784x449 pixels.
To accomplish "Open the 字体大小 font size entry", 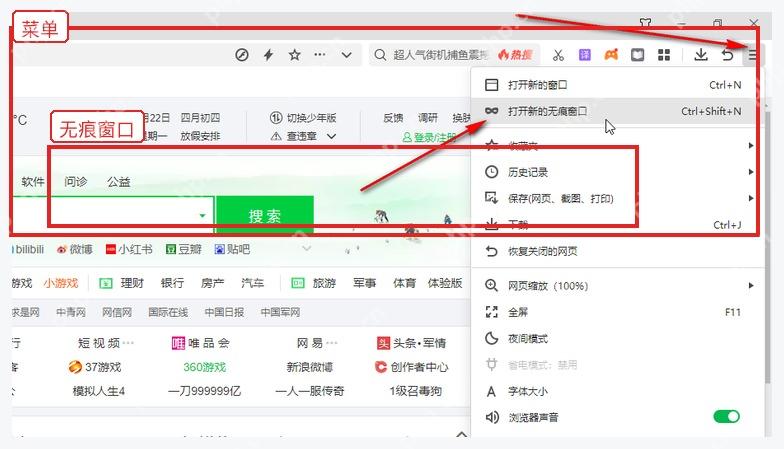I will [618, 391].
